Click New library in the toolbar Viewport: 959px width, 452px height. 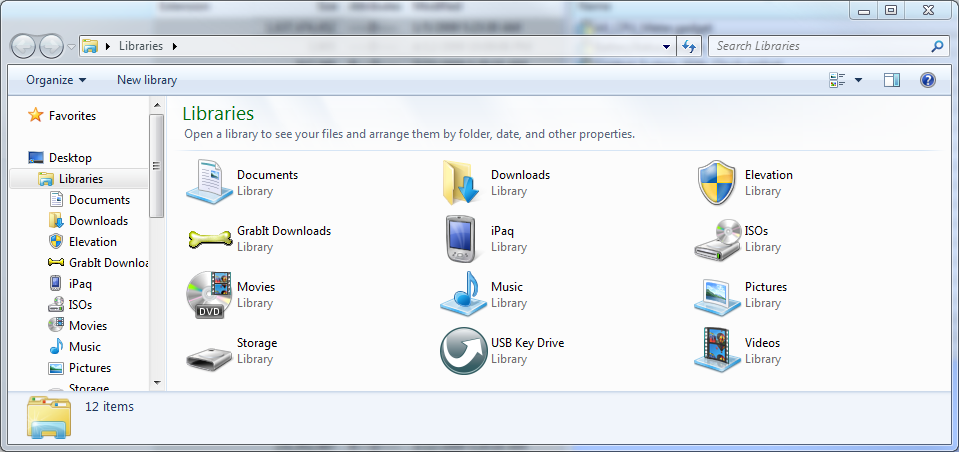pos(147,80)
